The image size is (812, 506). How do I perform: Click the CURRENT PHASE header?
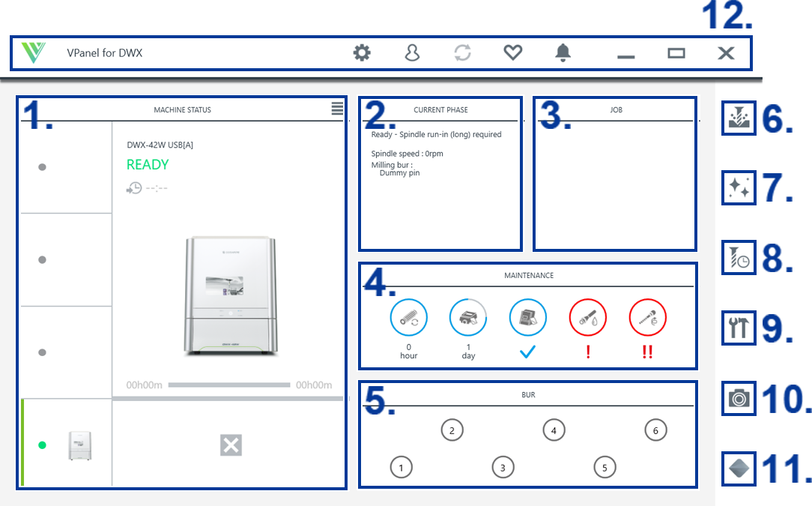440,110
